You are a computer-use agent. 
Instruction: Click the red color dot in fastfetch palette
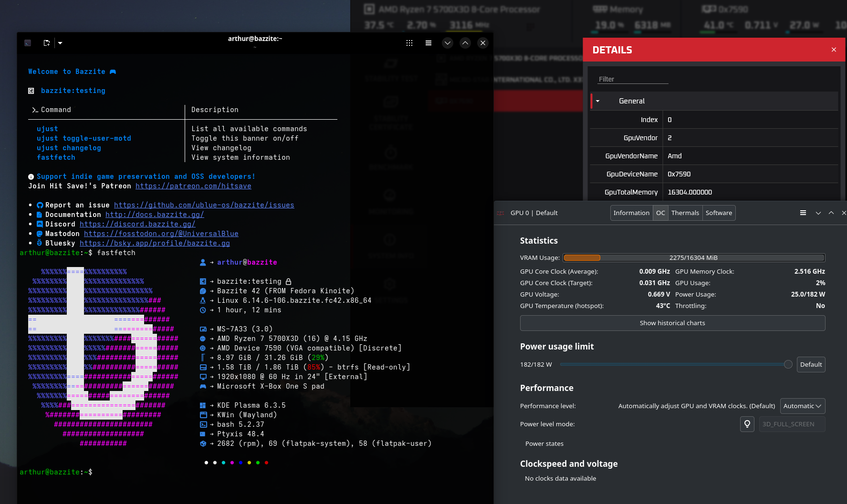266,463
